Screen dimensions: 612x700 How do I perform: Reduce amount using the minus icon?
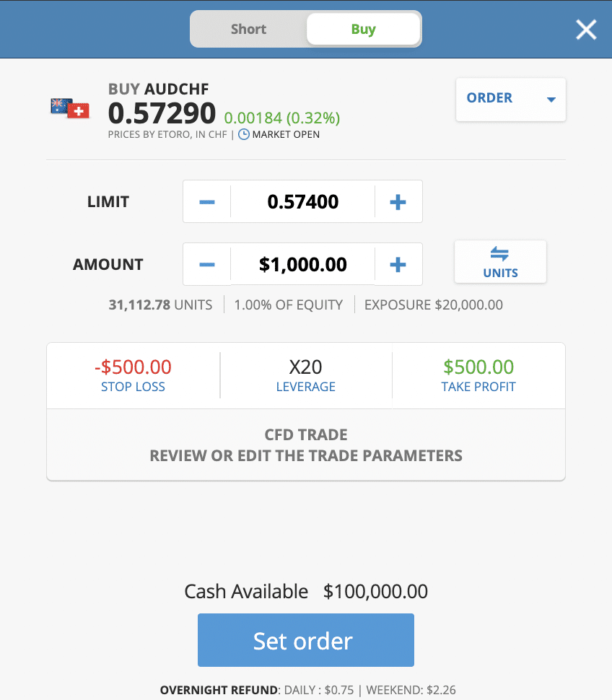(x=206, y=264)
